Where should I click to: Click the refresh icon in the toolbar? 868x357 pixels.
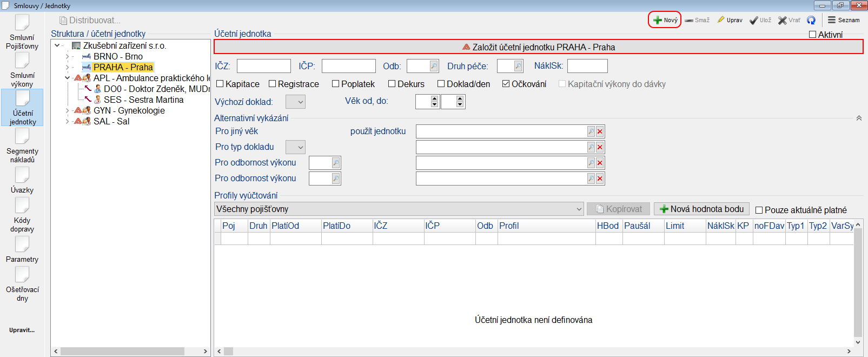(811, 20)
